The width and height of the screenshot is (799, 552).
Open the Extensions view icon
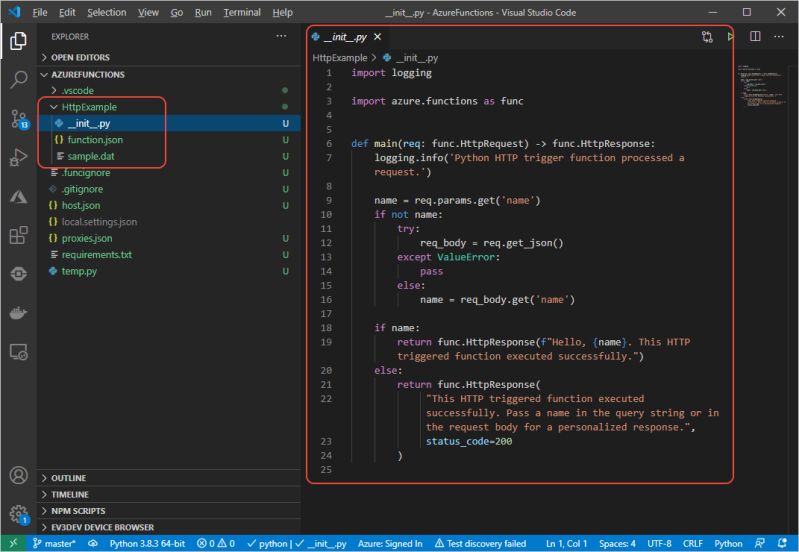(18, 235)
